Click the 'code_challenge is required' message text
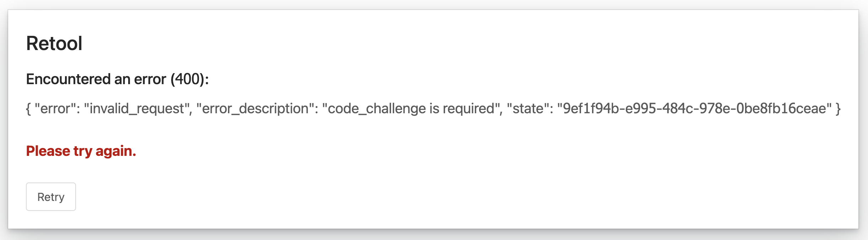868x240 pixels. [x=411, y=108]
